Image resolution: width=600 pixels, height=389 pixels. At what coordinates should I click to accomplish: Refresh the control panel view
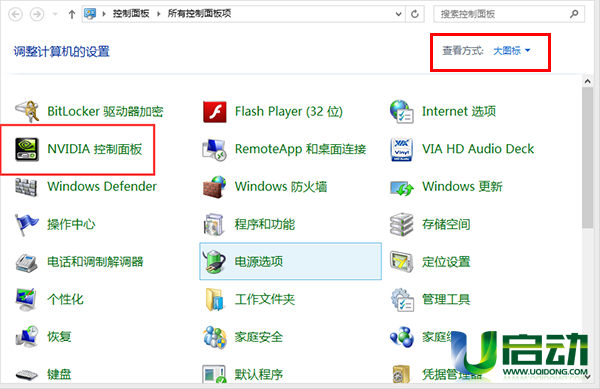click(415, 15)
